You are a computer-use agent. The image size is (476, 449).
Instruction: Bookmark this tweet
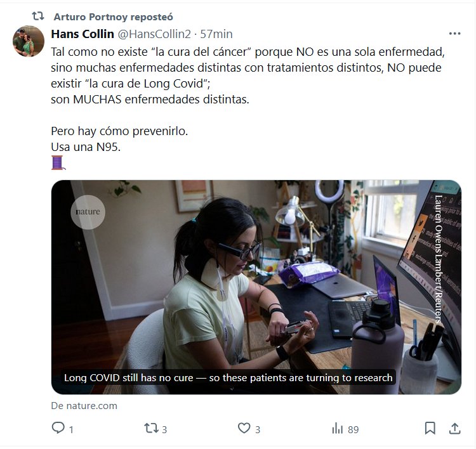[430, 429]
